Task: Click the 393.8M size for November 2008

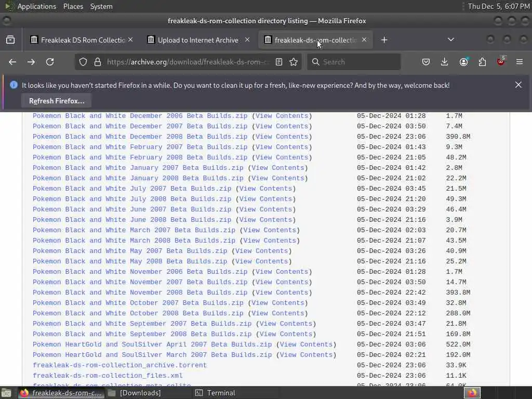Action: [458, 292]
